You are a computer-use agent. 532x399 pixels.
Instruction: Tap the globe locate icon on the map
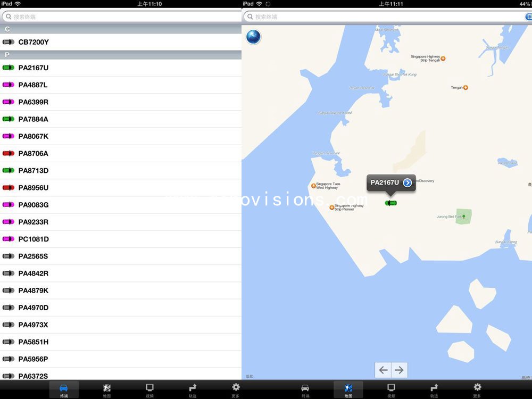[x=253, y=37]
